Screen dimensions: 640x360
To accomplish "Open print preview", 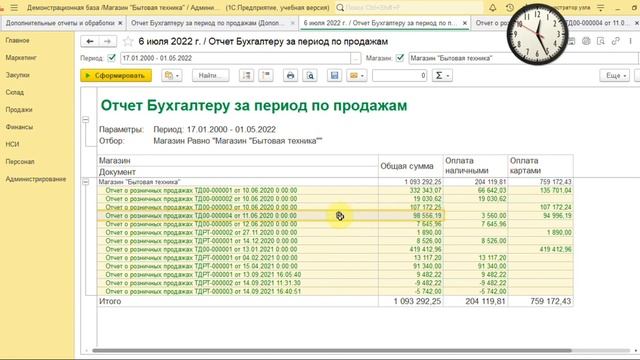I will [x=310, y=76].
